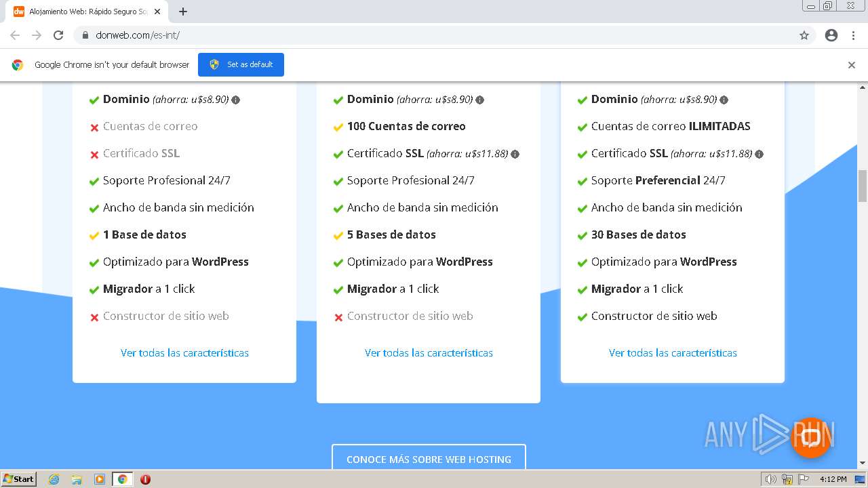The height and width of the screenshot is (488, 868).
Task: Open the Chrome profile avatar menu
Action: (x=831, y=35)
